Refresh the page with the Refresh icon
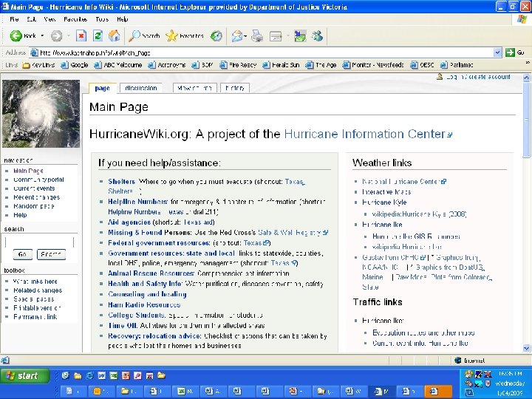Screen dimensions: 532x399 (x=98, y=35)
